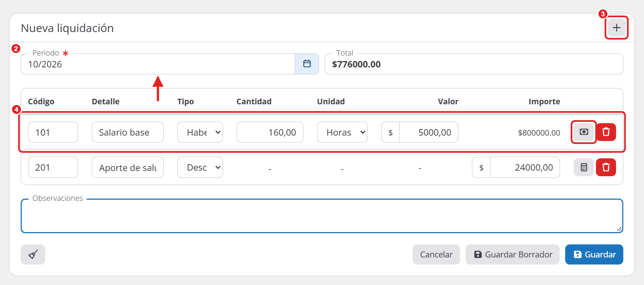Open Tipo dropdown for Aporte de salud row
This screenshot has height=285, width=644.
[x=200, y=167]
